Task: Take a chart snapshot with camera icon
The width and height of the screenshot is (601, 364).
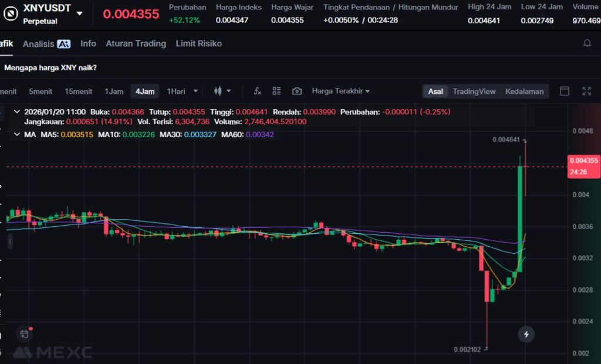Action: [297, 91]
